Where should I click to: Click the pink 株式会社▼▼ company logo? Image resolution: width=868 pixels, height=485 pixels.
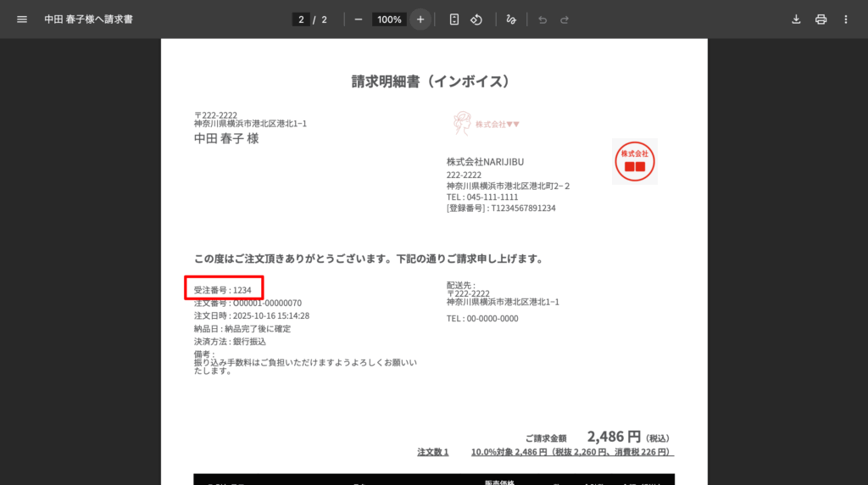point(486,124)
